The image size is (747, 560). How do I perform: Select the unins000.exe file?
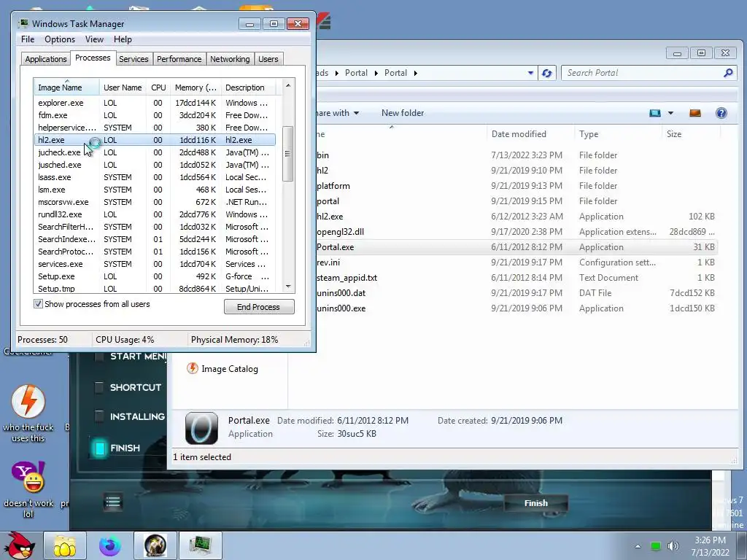coord(517,308)
